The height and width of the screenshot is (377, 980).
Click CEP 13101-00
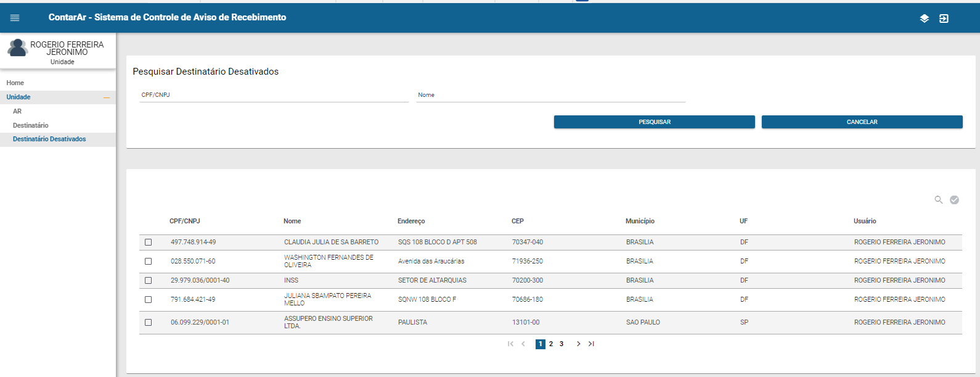(526, 323)
